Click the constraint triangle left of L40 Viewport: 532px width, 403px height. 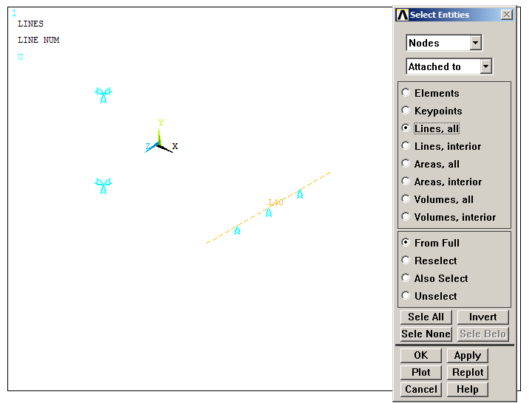237,230
